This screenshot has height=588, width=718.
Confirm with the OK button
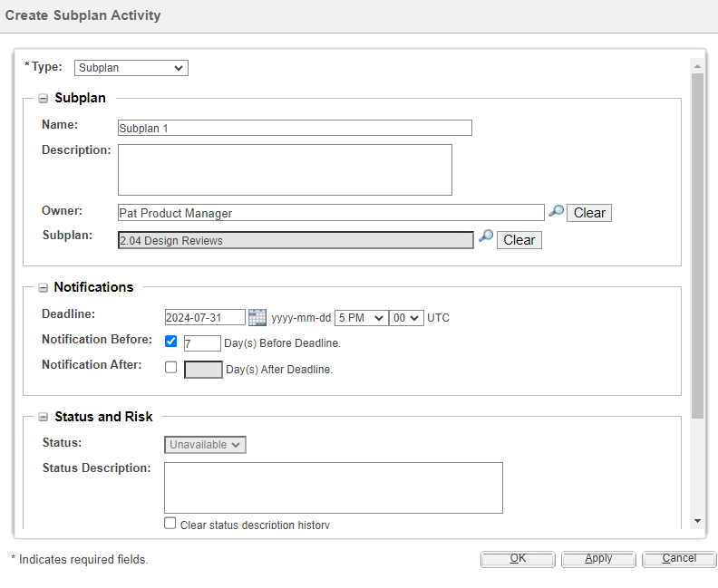(518, 559)
